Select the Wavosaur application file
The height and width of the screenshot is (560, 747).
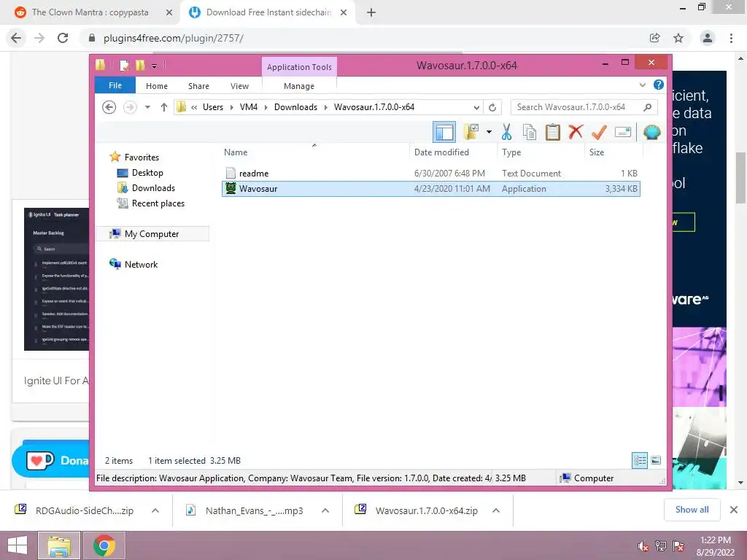430,189
